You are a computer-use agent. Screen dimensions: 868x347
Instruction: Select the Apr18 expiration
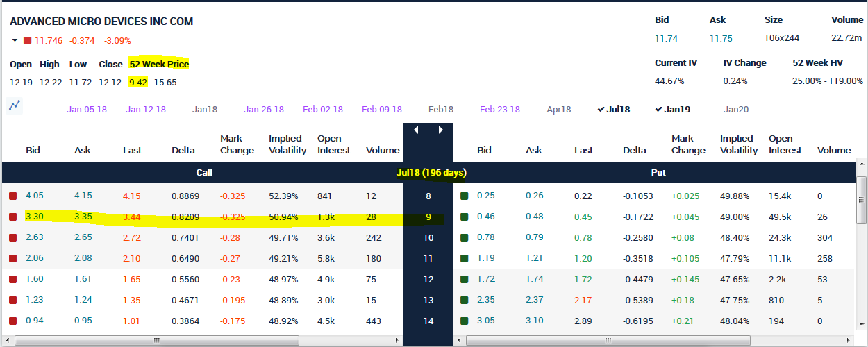click(559, 110)
